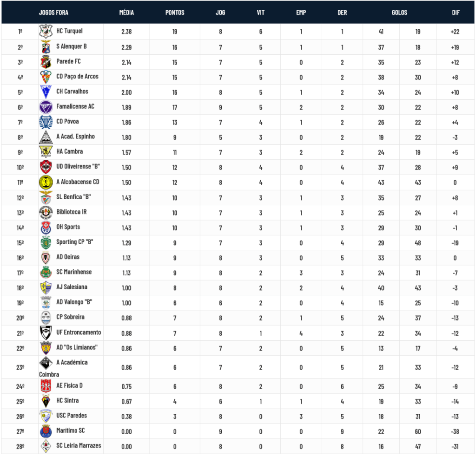Click the Famalicense AC purple badge
The height and width of the screenshot is (456, 476).
[x=46, y=107]
